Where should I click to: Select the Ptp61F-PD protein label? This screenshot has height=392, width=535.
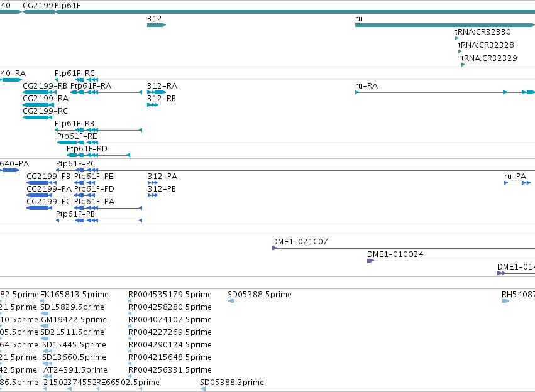(x=94, y=189)
